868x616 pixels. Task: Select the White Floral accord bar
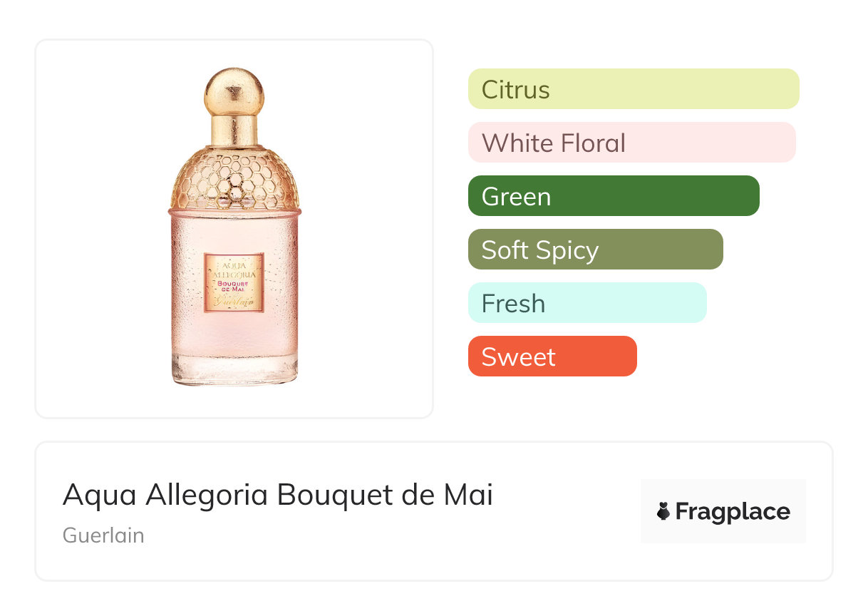[x=631, y=143]
